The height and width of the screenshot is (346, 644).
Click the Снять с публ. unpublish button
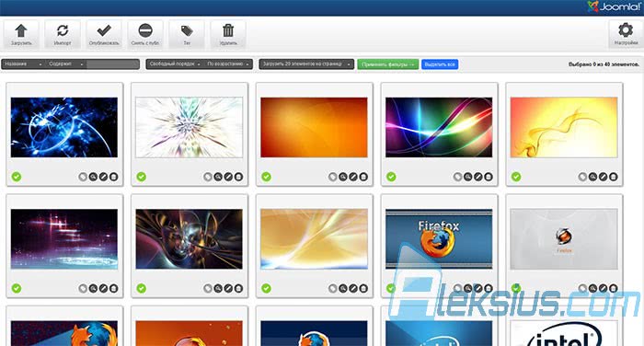[x=145, y=35]
